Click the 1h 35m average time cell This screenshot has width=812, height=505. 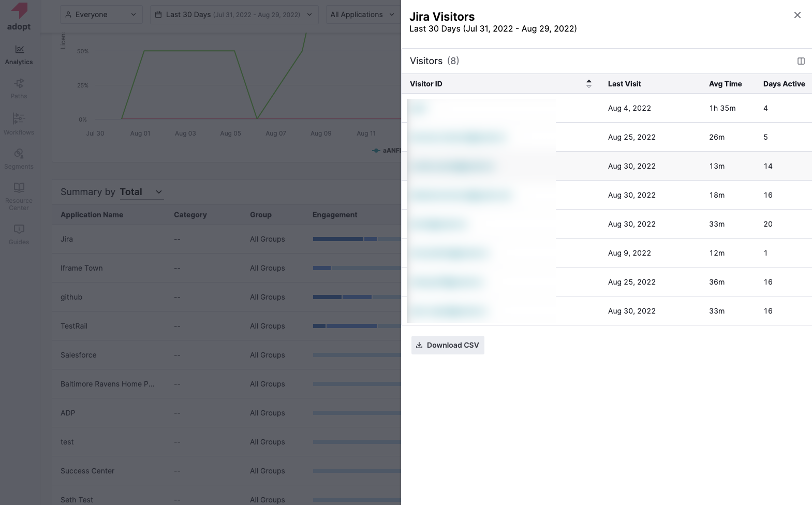pyautogui.click(x=722, y=108)
